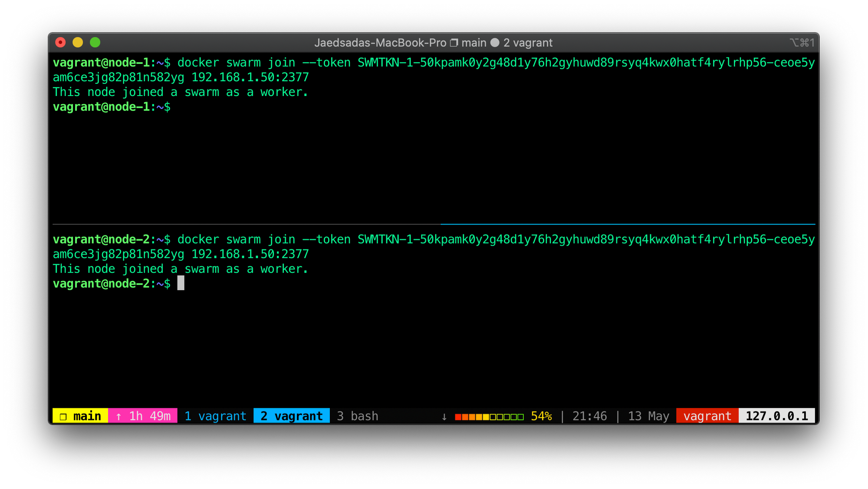Click the red 'vagrant' user segment
This screenshot has width=868, height=489.
(x=707, y=416)
